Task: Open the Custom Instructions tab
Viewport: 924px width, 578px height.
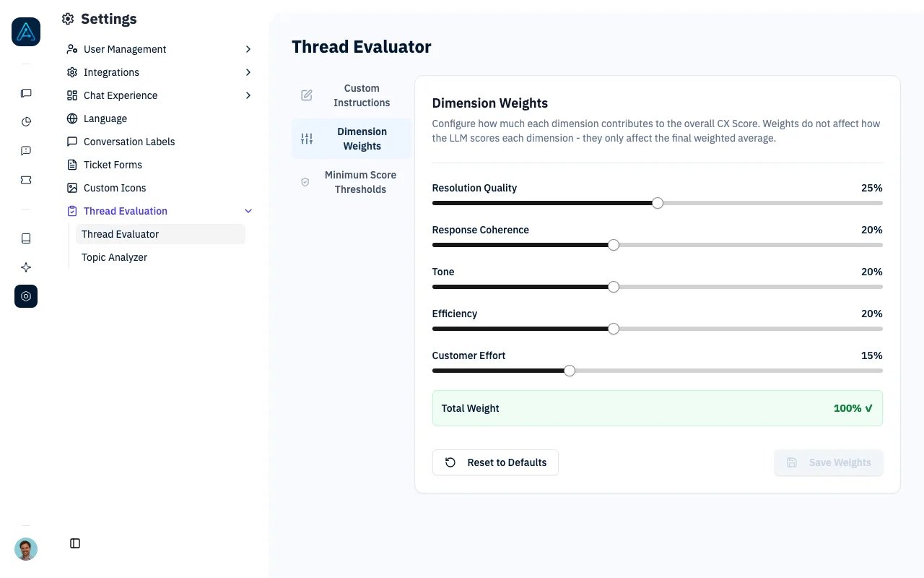Action: (352, 95)
